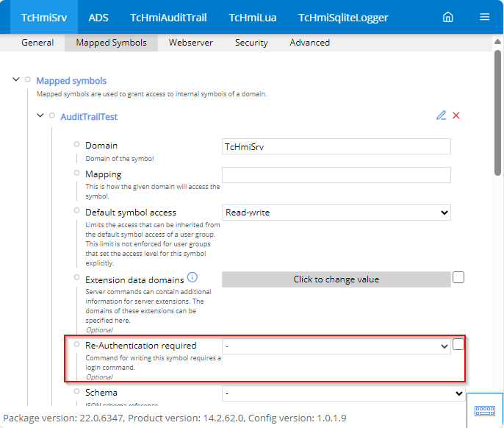The image size is (504, 428).
Task: Go to the Security sub-tab
Action: 251,43
